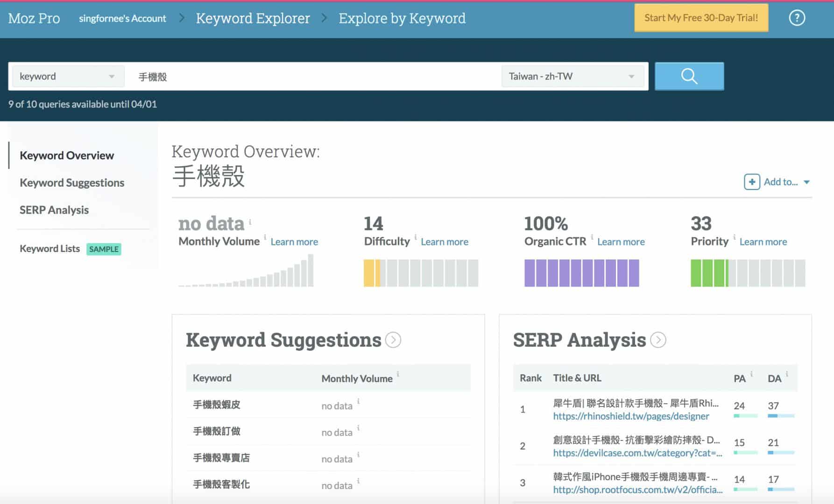Open Keyword Lists in sidebar
Image resolution: width=834 pixels, height=504 pixels.
pyautogui.click(x=50, y=249)
